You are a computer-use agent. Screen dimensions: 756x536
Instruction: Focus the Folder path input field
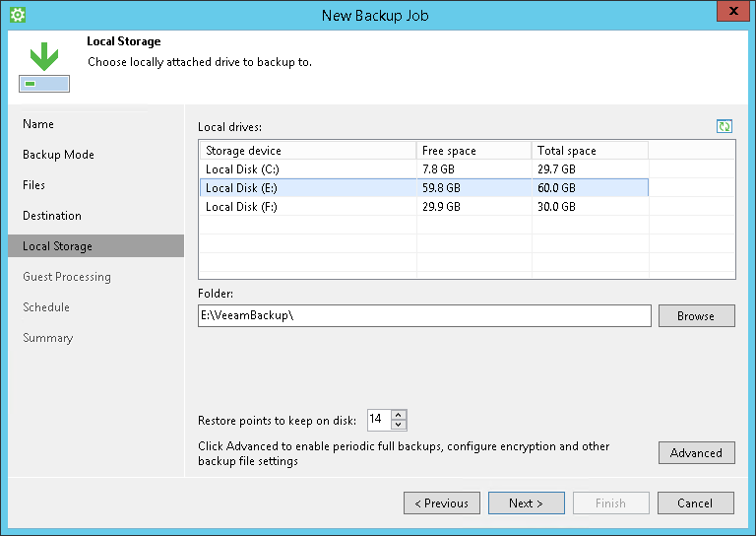[424, 315]
